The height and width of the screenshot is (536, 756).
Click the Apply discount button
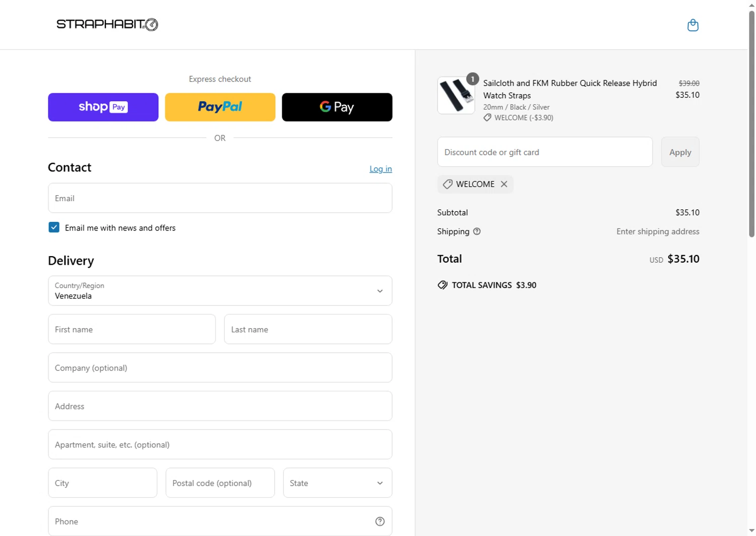680,152
